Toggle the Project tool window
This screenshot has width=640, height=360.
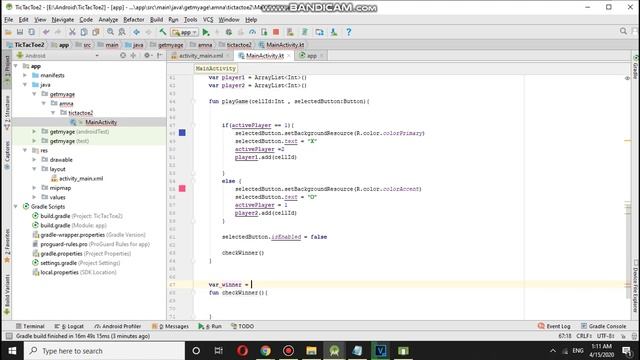pos(7,70)
